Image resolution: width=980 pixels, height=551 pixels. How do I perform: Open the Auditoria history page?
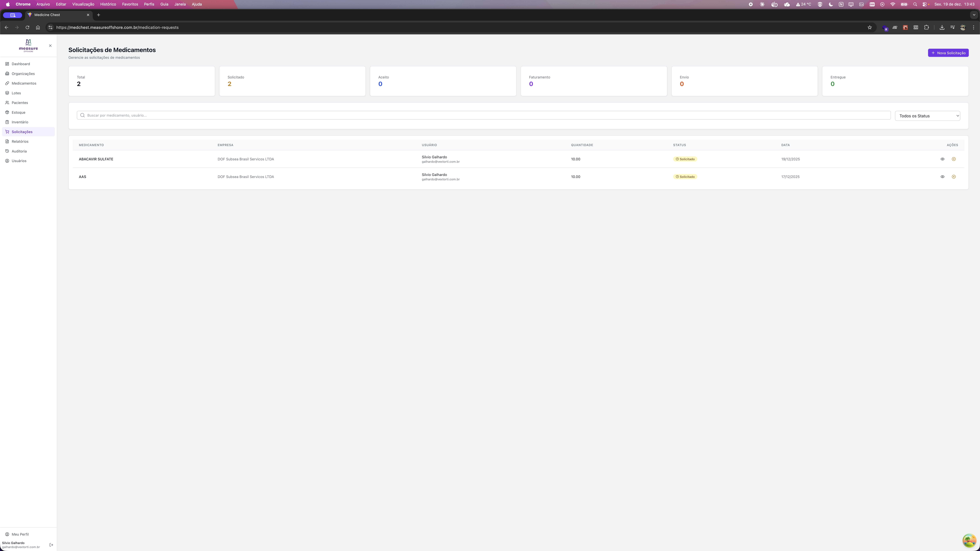(x=19, y=151)
